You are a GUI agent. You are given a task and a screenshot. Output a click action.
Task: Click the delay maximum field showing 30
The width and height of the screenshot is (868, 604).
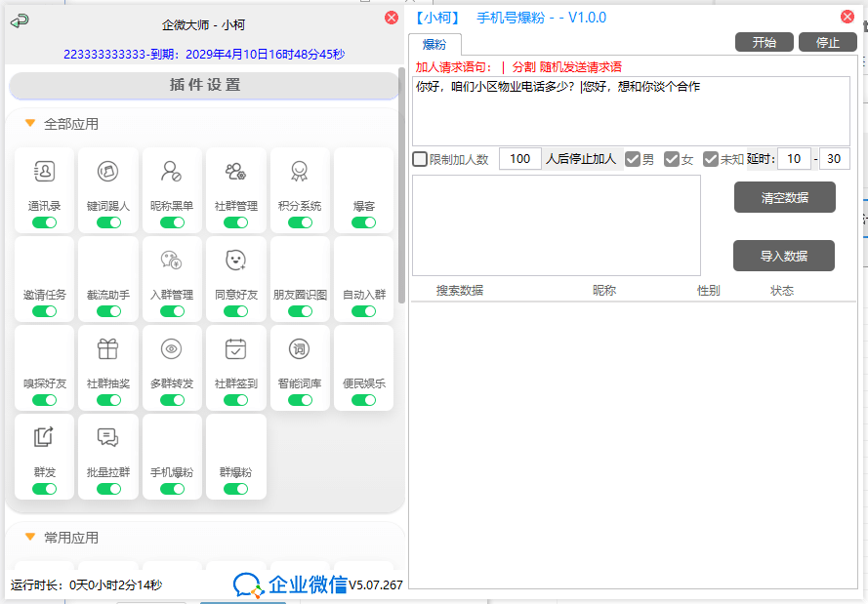coord(834,159)
